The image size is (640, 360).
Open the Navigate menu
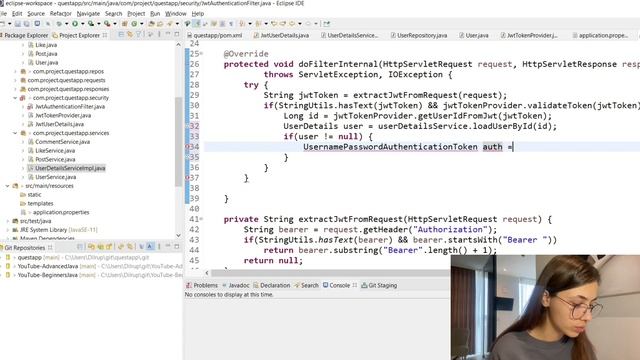click(x=88, y=13)
